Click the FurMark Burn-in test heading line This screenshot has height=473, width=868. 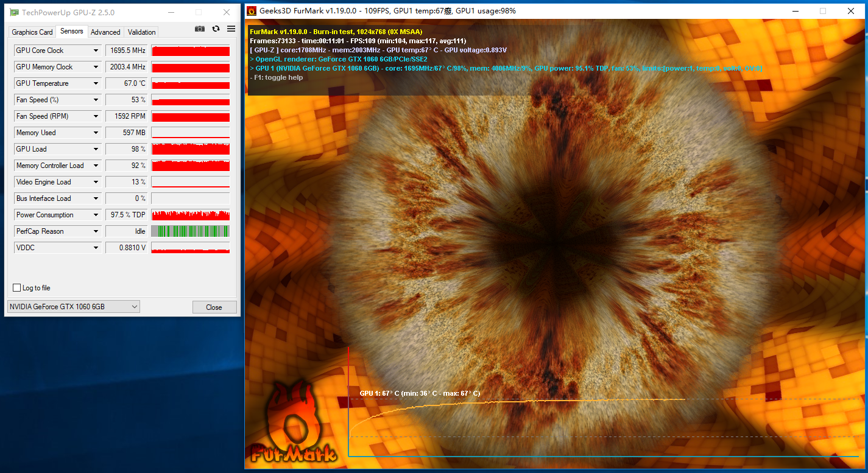(336, 32)
